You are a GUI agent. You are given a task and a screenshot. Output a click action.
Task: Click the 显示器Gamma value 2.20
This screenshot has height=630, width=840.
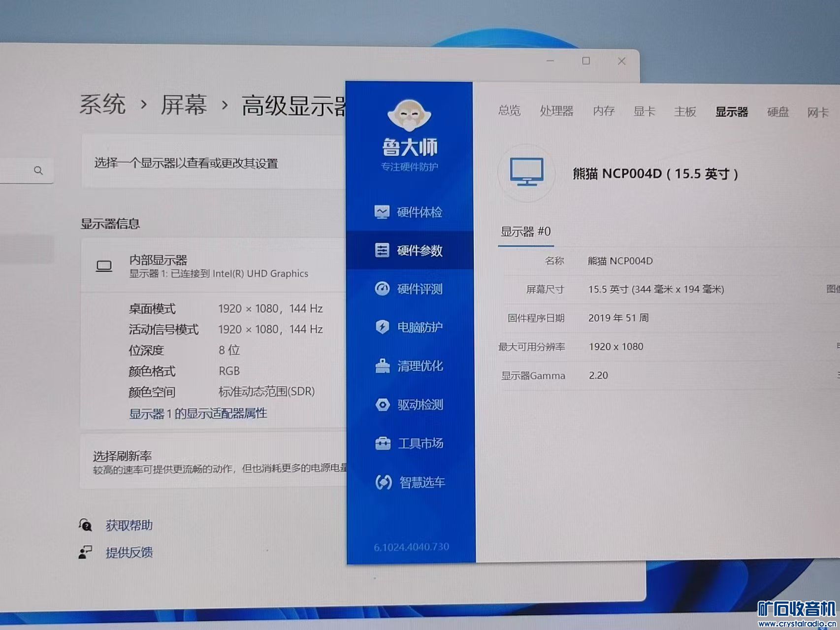click(x=598, y=375)
